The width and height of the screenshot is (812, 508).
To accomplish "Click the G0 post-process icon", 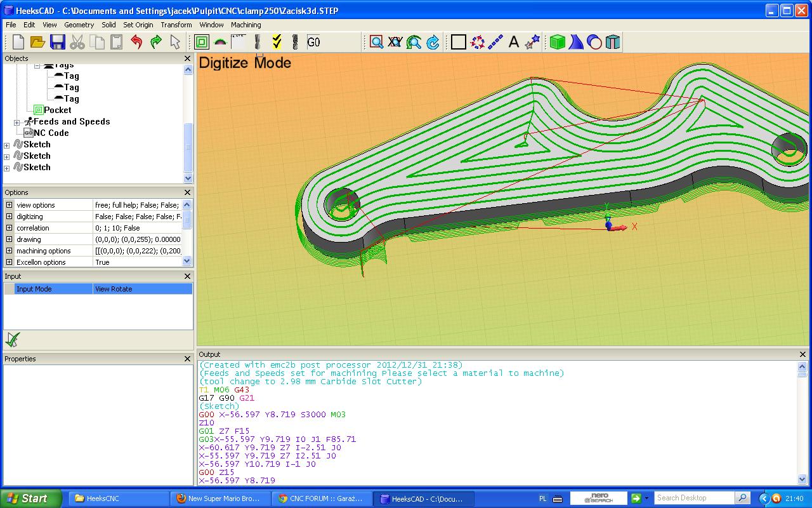I will 314,42.
